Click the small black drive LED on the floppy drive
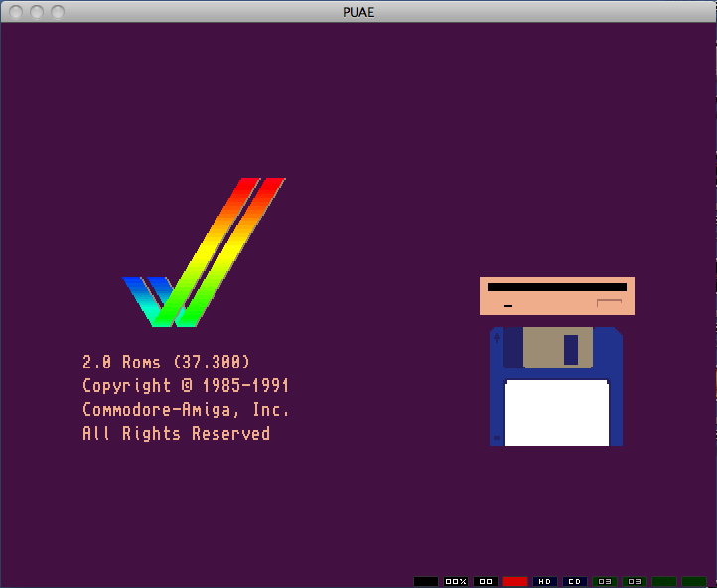Screen dimensions: 717x588 508,306
